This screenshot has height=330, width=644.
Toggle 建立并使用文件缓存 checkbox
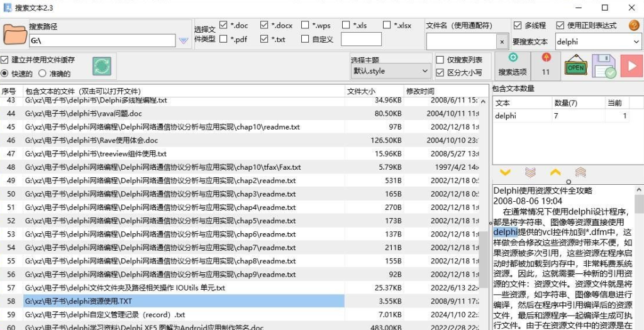(x=4, y=60)
